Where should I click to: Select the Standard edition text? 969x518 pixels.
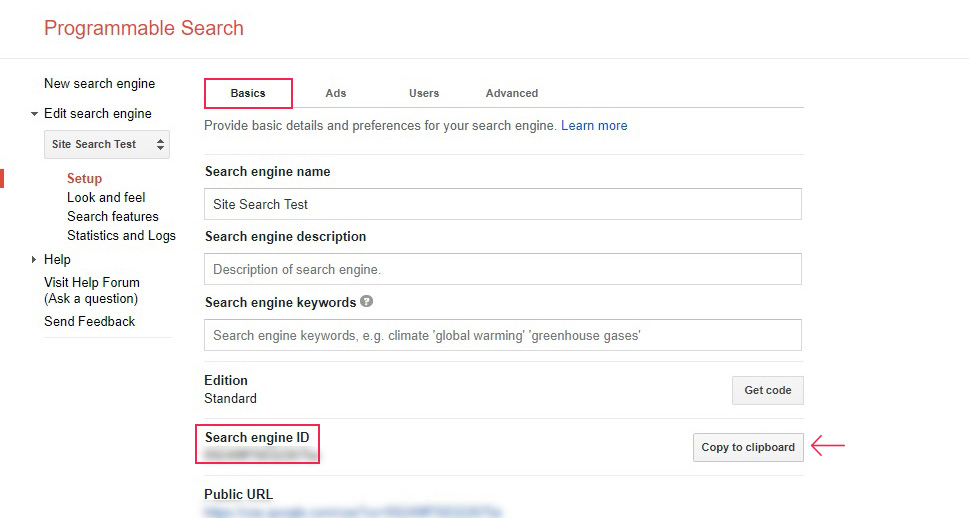(231, 399)
